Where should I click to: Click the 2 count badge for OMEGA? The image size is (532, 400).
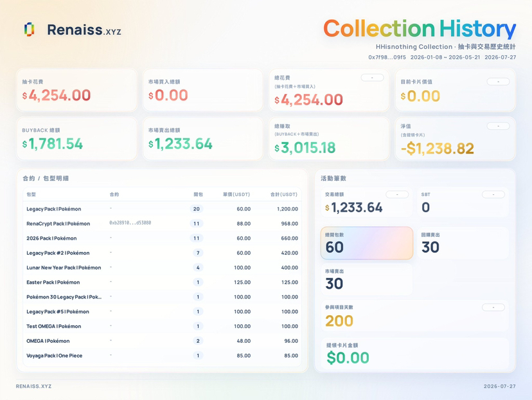click(198, 341)
